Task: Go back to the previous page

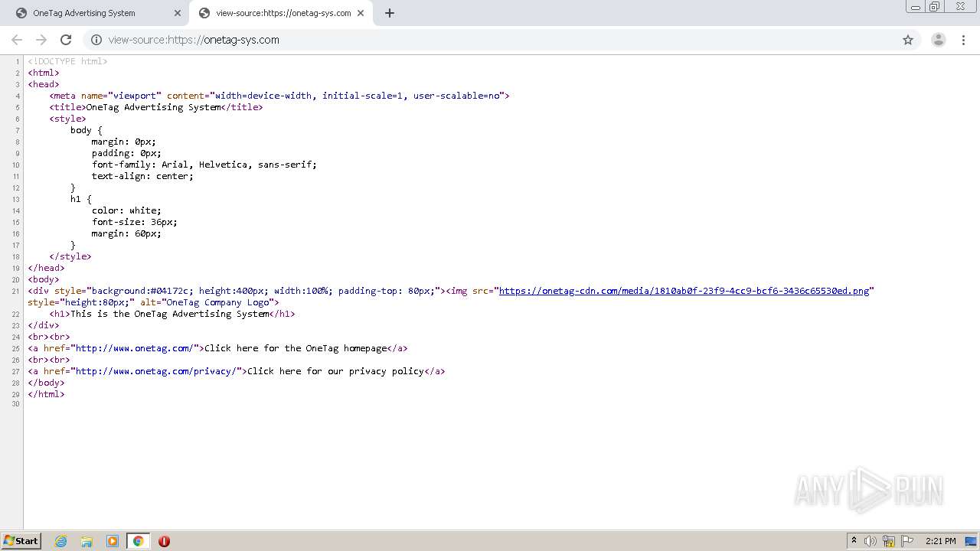Action: (17, 40)
